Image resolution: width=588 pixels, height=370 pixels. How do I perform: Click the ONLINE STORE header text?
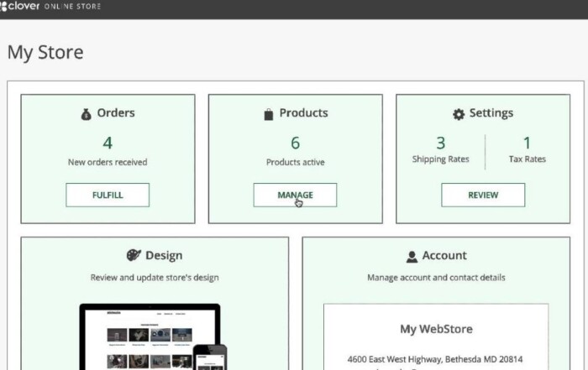(x=72, y=7)
